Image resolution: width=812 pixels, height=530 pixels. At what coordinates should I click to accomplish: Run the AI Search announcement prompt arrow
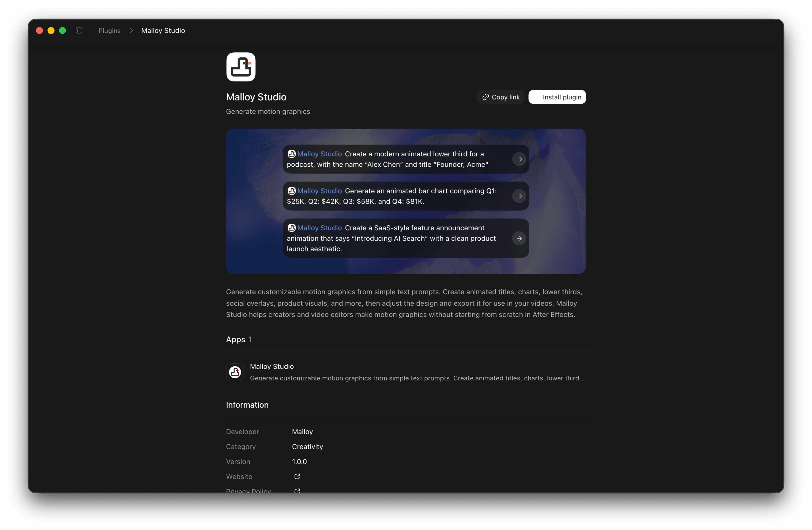(x=519, y=238)
